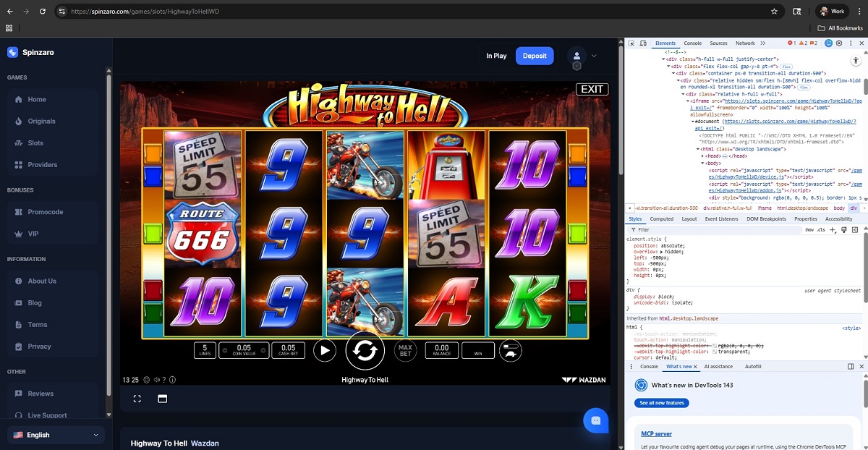Click the blue Deposit button
The width and height of the screenshot is (868, 450).
pos(535,56)
